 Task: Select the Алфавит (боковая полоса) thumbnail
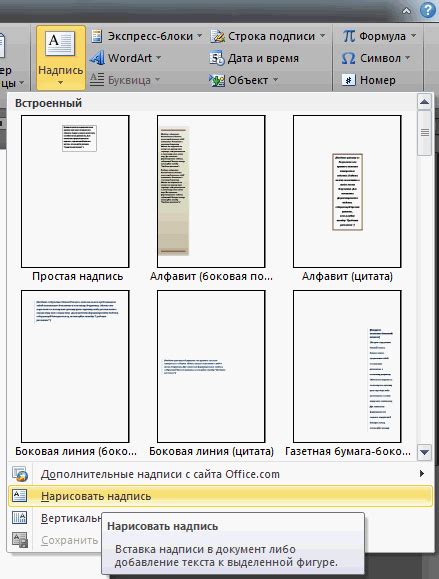[211, 191]
